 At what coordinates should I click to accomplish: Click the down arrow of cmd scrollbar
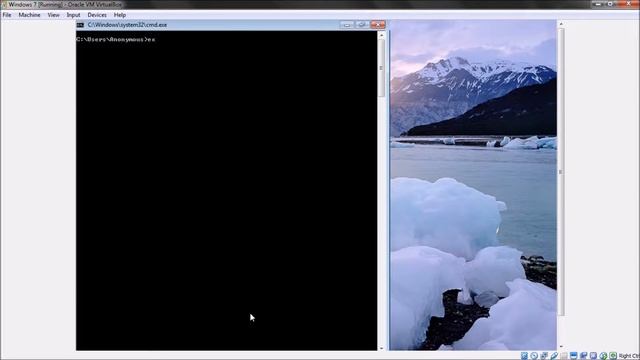[382, 348]
